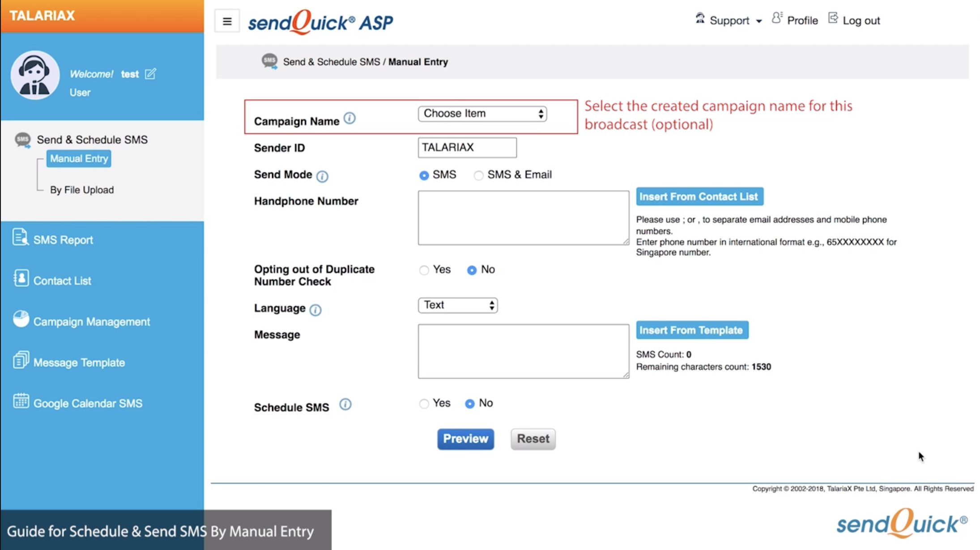Click the user avatar picture
This screenshot has width=980, height=550.
tap(35, 75)
